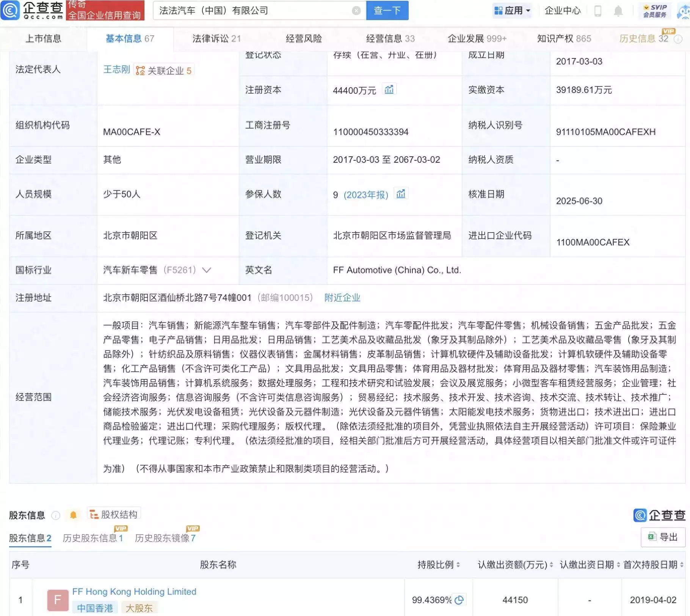Expand the 国标行业 F5261 classification chevron
Viewport: 690px width, 616px height.
(x=206, y=270)
